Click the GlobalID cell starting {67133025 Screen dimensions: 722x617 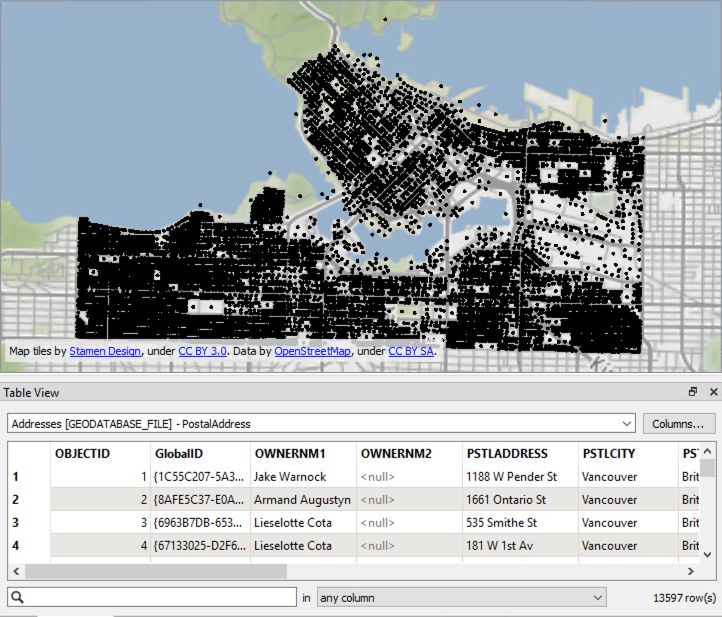coord(200,546)
